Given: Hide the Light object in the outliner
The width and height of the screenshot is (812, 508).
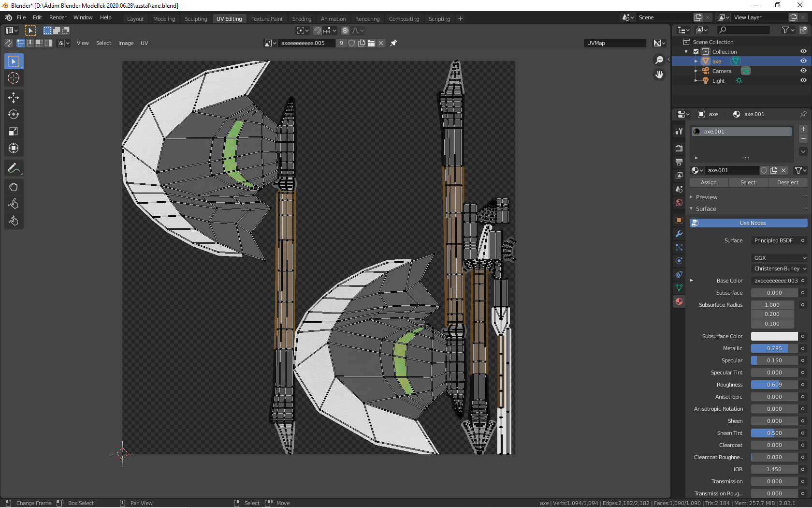Looking at the screenshot, I should coord(803,80).
